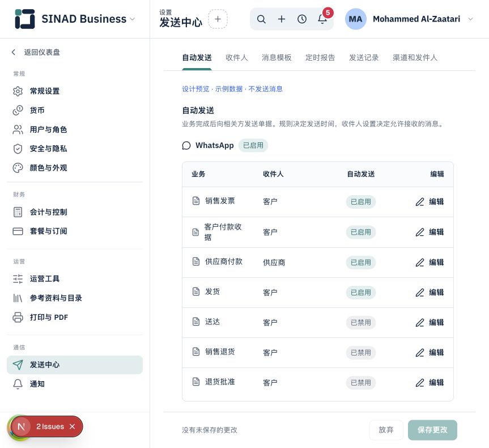Edit the 退货批准 rule
This screenshot has width=489, height=448.
coord(430,383)
